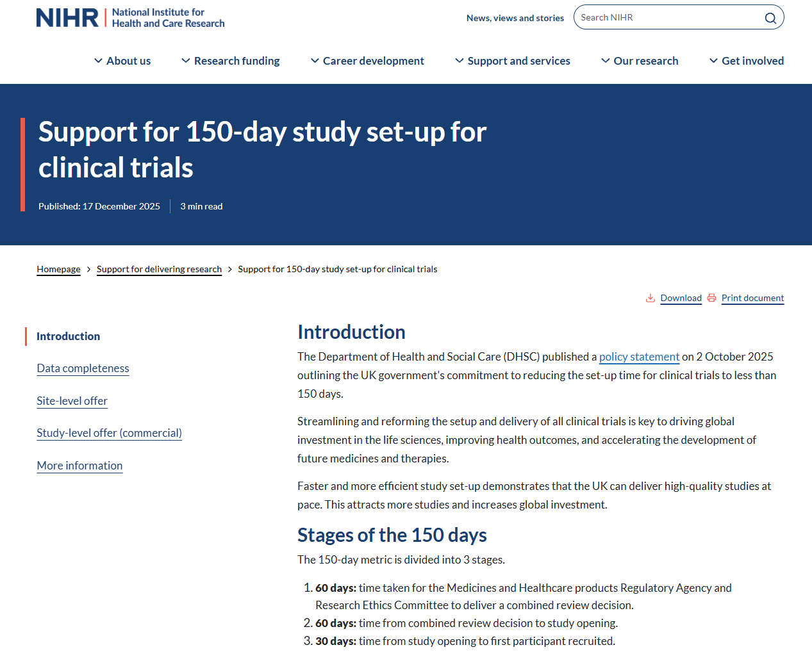Open Support for delivering research breadcrumb
The height and width of the screenshot is (652, 812).
tap(159, 269)
